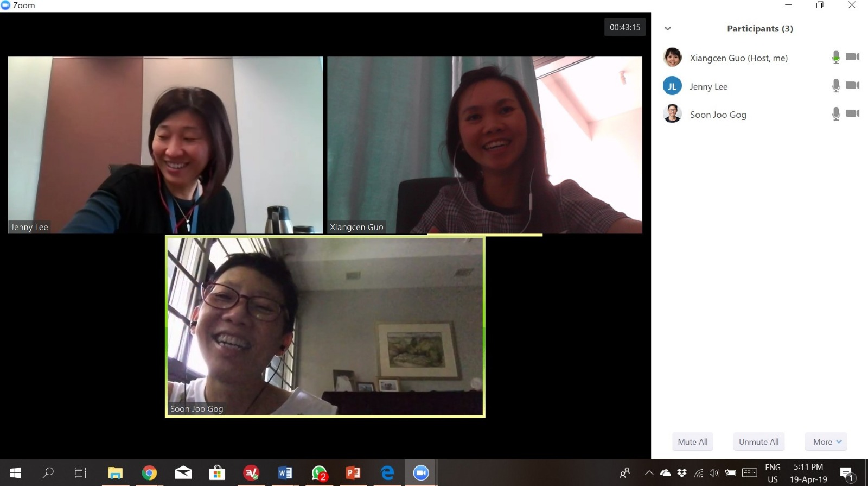The image size is (868, 486).
Task: Select Xiangcen Guo's video tile
Action: 484,145
